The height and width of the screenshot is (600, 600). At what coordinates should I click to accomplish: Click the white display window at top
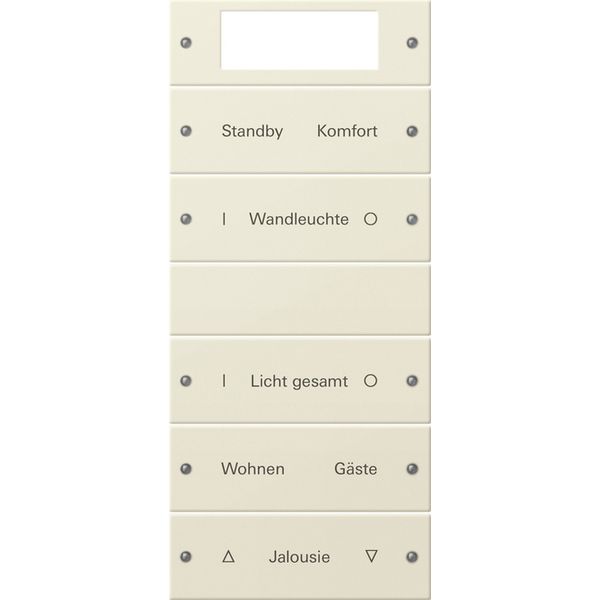[300, 41]
